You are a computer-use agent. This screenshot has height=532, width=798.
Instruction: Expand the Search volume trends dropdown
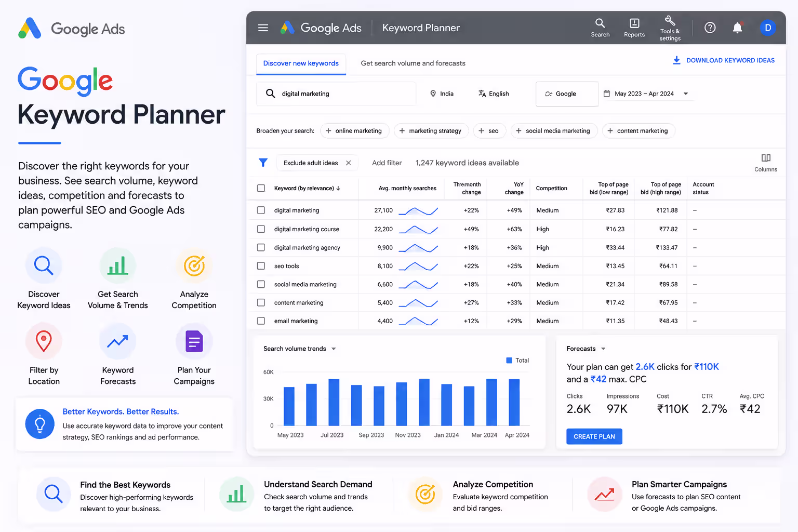334,349
